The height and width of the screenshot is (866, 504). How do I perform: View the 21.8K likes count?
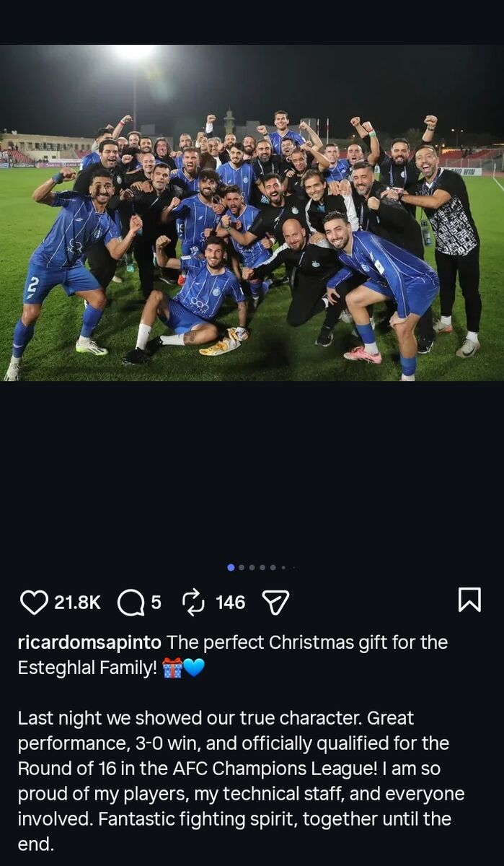pos(77,602)
